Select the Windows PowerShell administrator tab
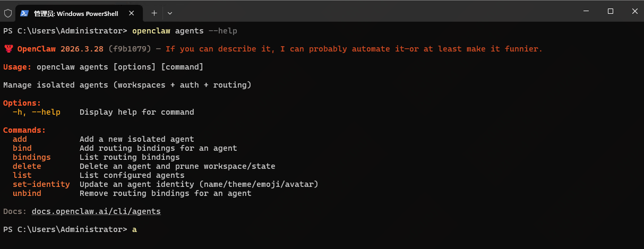644x249 pixels. coord(80,13)
